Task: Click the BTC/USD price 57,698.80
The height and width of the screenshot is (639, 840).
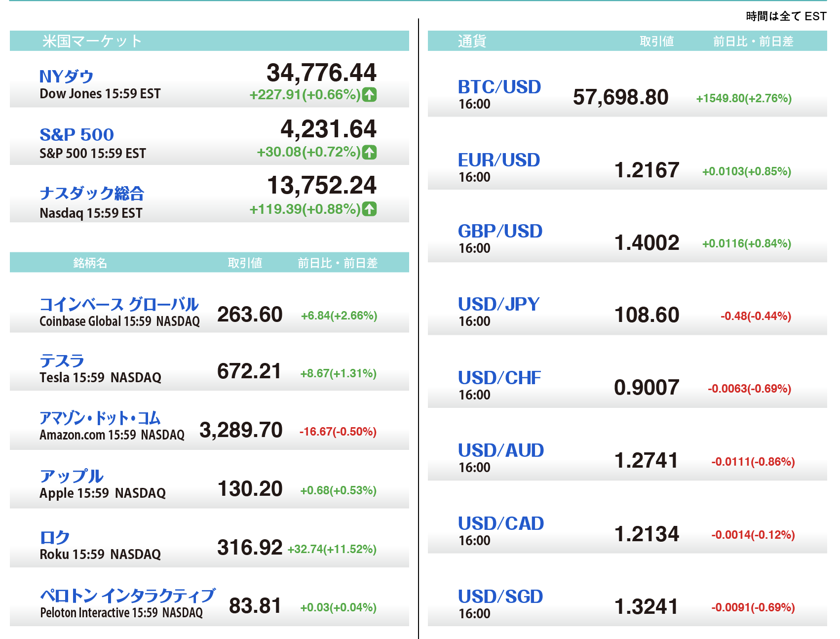Action: pos(620,97)
